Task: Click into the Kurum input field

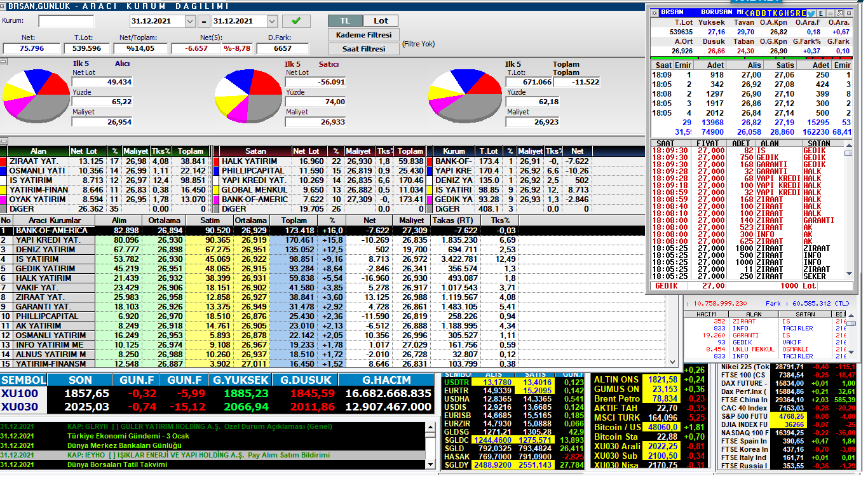Action: [65, 21]
